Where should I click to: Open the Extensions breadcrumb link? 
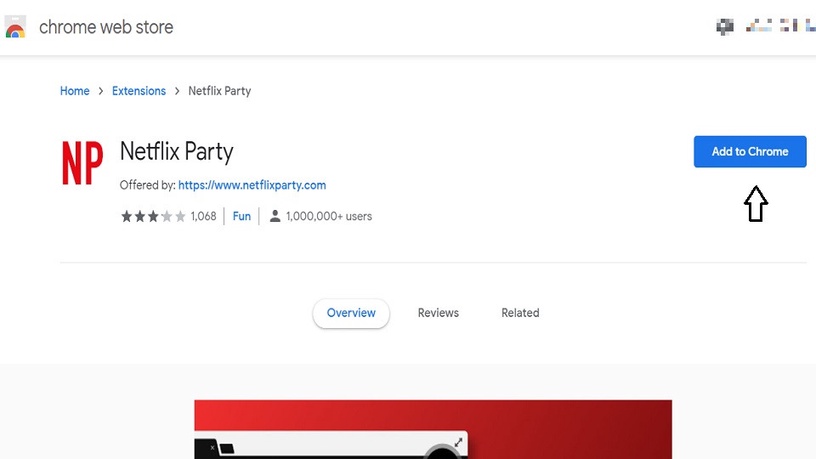[x=139, y=91]
